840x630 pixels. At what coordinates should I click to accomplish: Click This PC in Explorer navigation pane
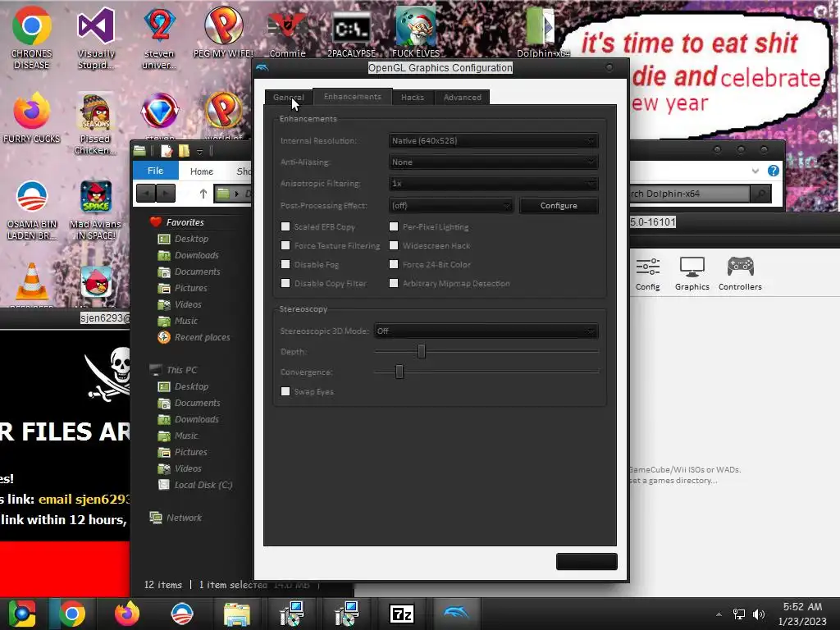(x=174, y=370)
